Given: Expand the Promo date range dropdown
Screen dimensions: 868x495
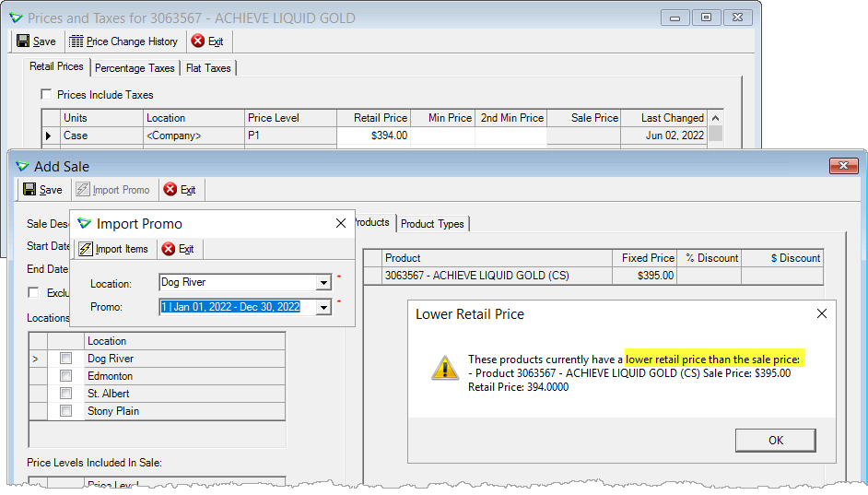Looking at the screenshot, I should [323, 307].
